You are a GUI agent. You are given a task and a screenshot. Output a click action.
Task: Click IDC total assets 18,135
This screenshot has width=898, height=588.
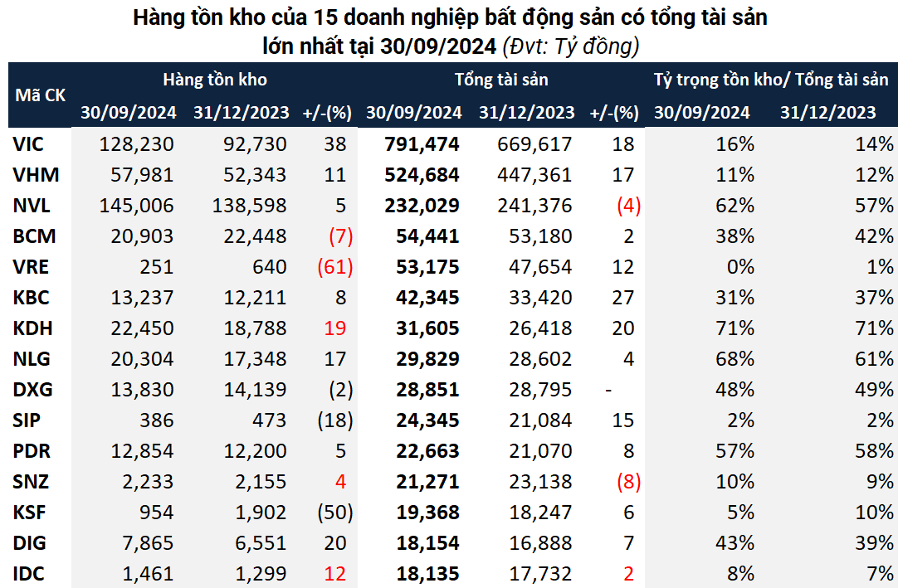[427, 573]
